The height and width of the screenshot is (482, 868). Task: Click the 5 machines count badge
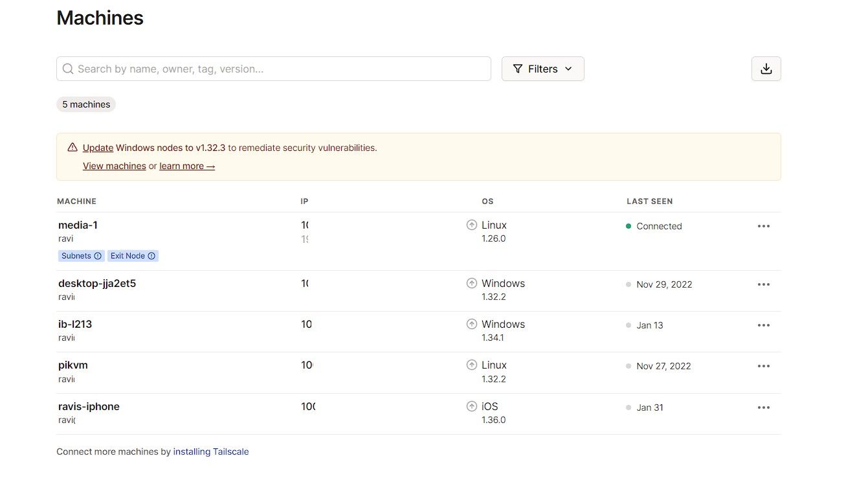pos(85,104)
